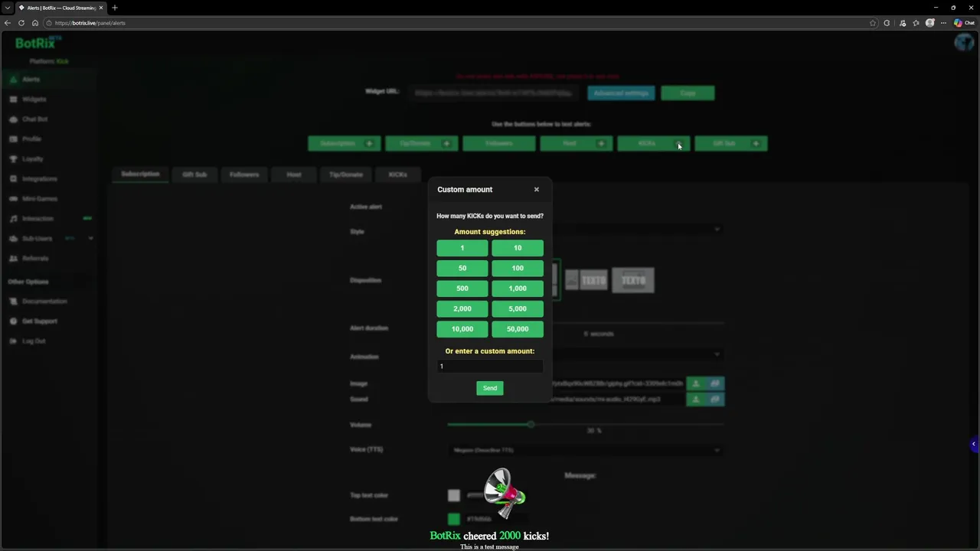The image size is (980, 551).
Task: Open the Animation dropdown
Action: (x=638, y=354)
